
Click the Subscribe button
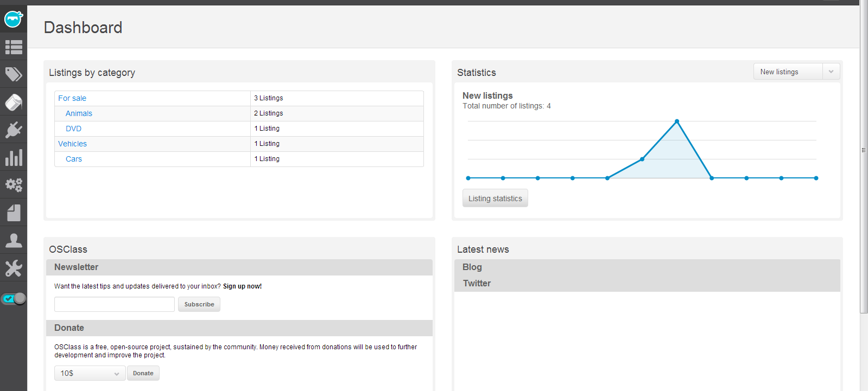[x=199, y=304]
